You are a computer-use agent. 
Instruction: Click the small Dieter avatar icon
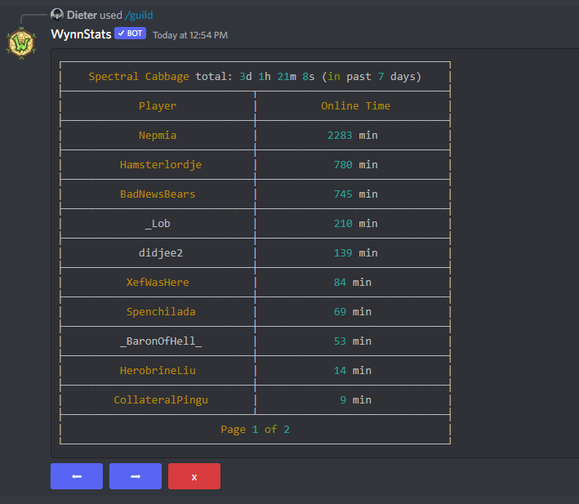pyautogui.click(x=57, y=14)
